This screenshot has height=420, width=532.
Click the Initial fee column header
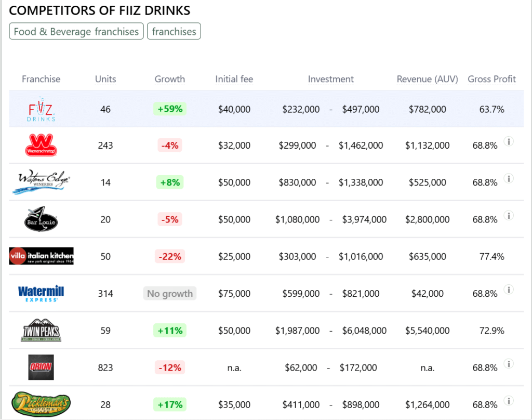point(234,79)
